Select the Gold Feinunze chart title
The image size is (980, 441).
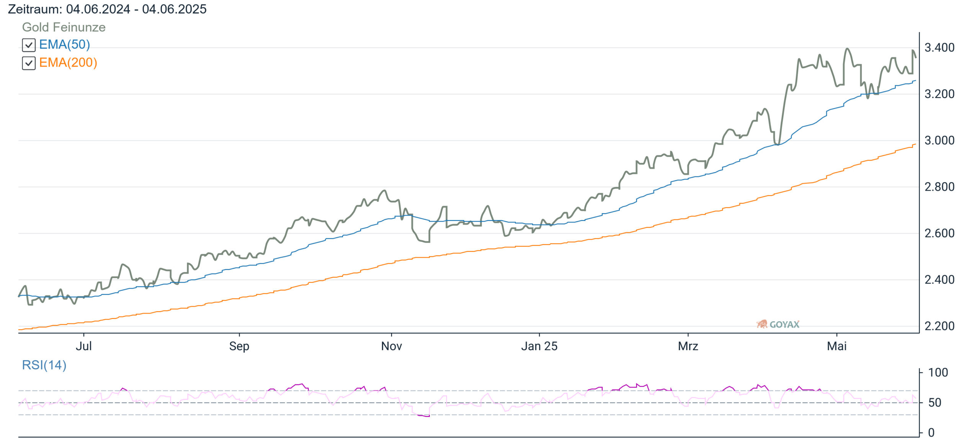coord(64,27)
